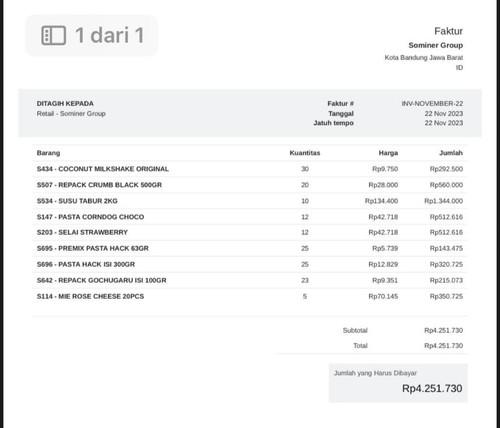
Task: Click the large 'Rp4.251.730' amount due
Action: pos(432,388)
